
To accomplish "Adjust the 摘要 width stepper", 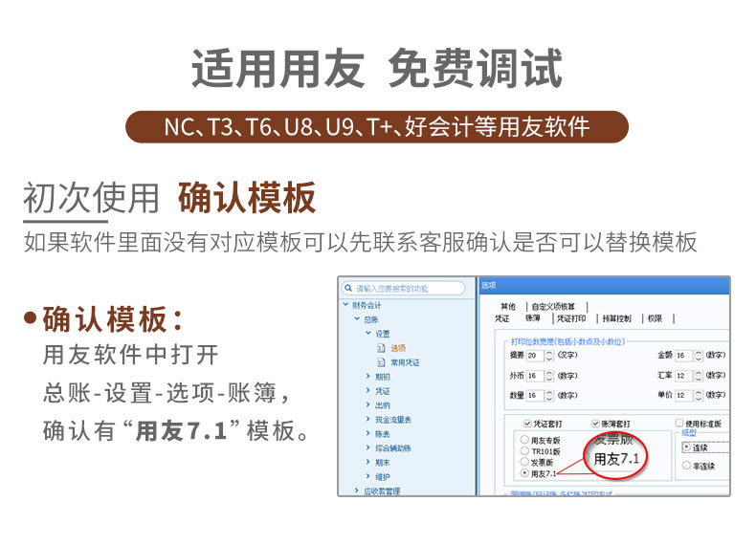I will [548, 355].
